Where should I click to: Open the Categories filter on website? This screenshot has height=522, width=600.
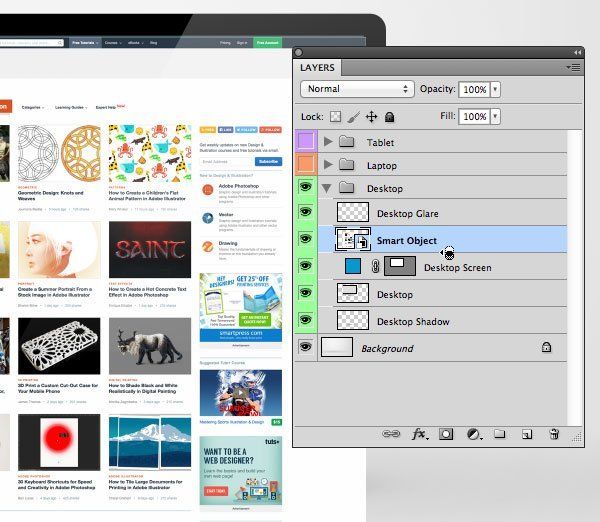tap(33, 108)
